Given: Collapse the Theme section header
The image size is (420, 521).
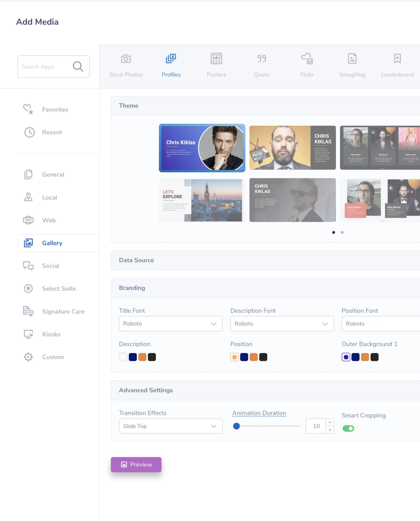Looking at the screenshot, I should (265, 106).
